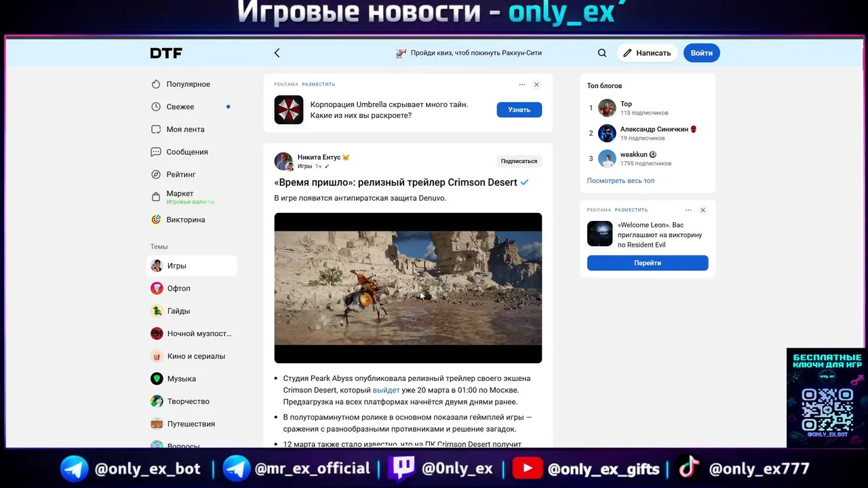
Task: Click the target icon beside Викторина
Action: [x=156, y=220]
